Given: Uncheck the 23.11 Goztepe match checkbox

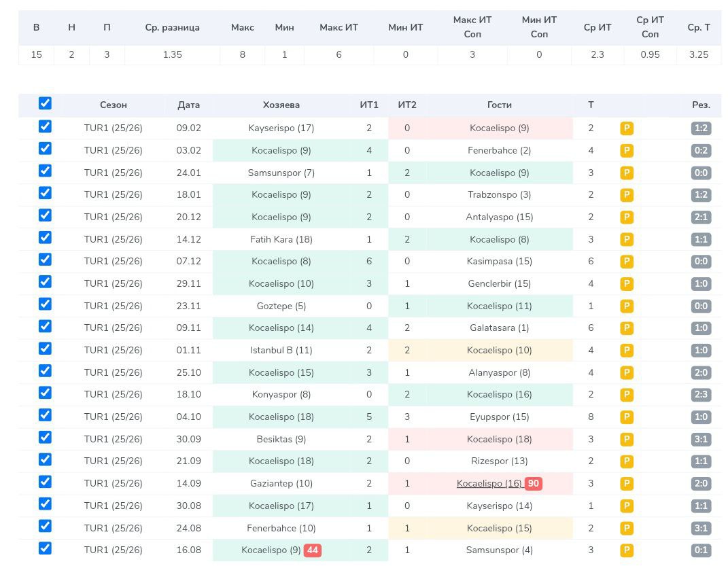Looking at the screenshot, I should click(45, 304).
